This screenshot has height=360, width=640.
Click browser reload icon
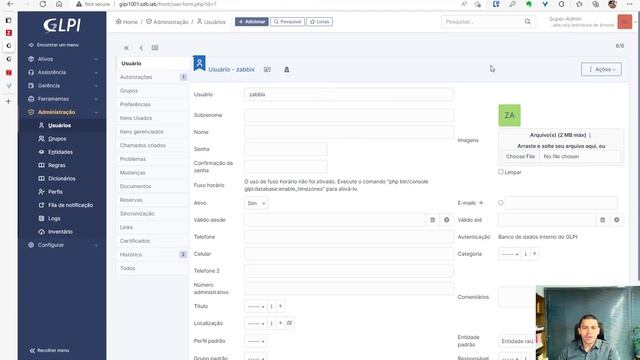pos(43,4)
